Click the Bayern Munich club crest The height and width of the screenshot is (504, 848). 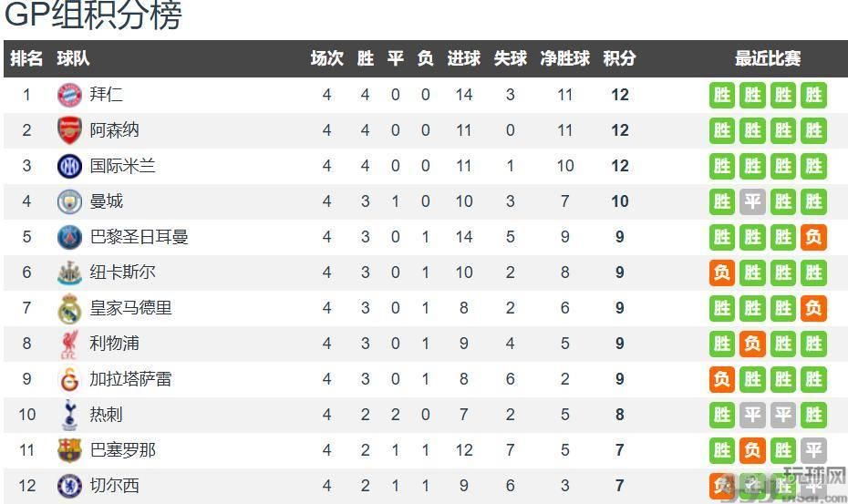coord(69,95)
